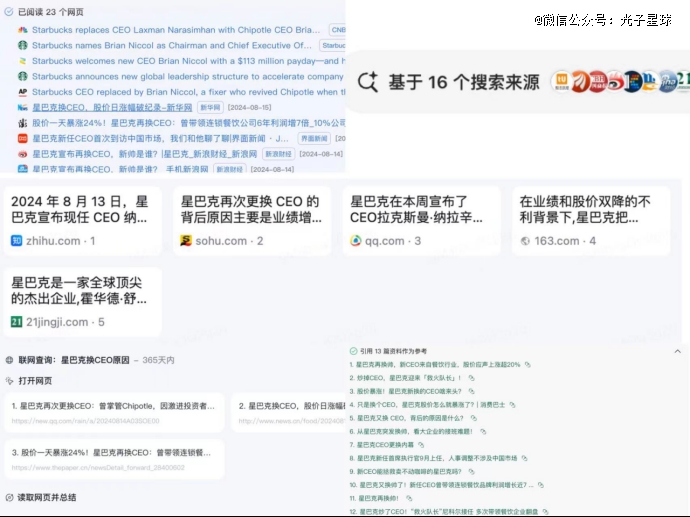690x517 pixels.
Task: Open reference 5 星巴克又换CEO，背后的原因是什么
Action: (407, 418)
